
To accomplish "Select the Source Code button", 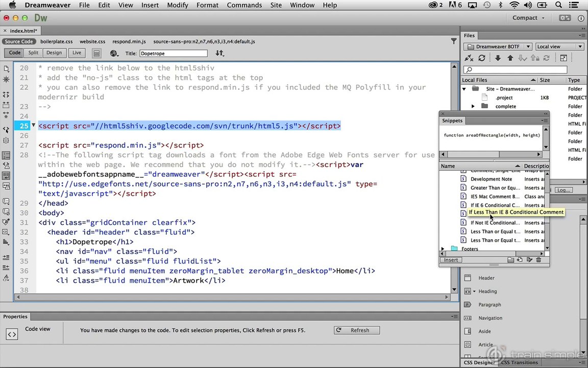I will tap(19, 41).
